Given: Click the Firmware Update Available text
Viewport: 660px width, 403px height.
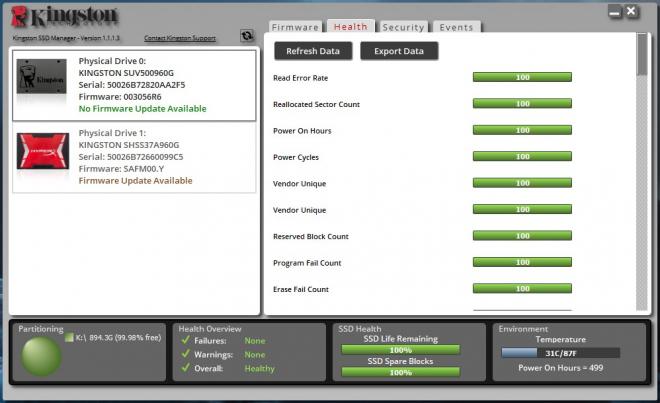Looking at the screenshot, I should (136, 181).
